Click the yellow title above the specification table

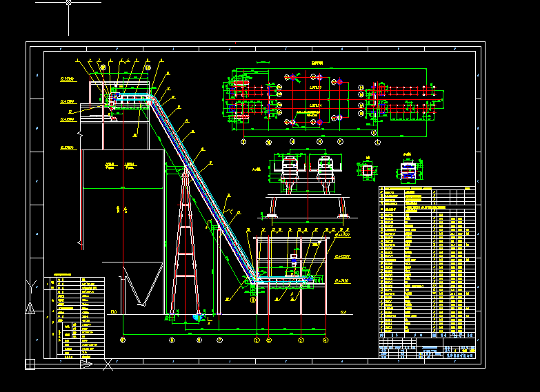tap(62, 275)
